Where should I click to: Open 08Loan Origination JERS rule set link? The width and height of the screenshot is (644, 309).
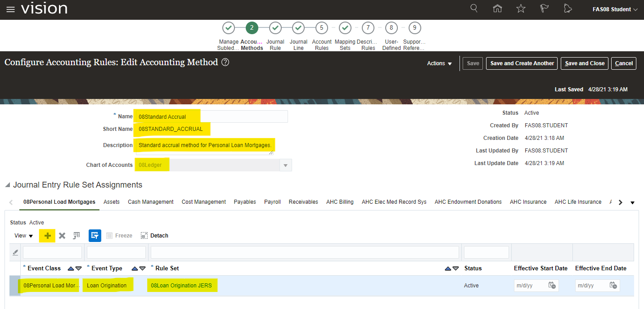(181, 286)
